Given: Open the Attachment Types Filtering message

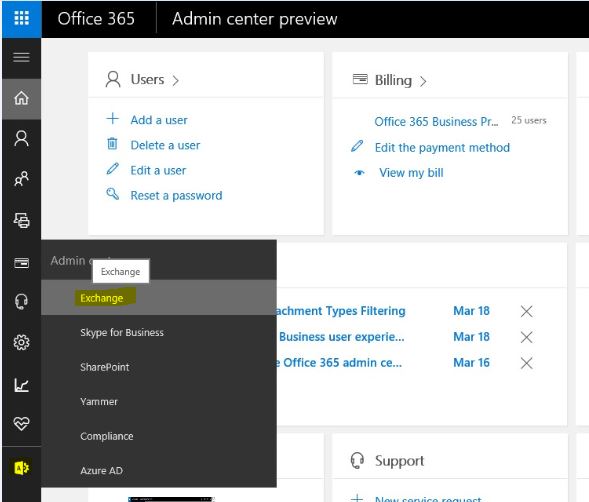Looking at the screenshot, I should click(x=340, y=311).
